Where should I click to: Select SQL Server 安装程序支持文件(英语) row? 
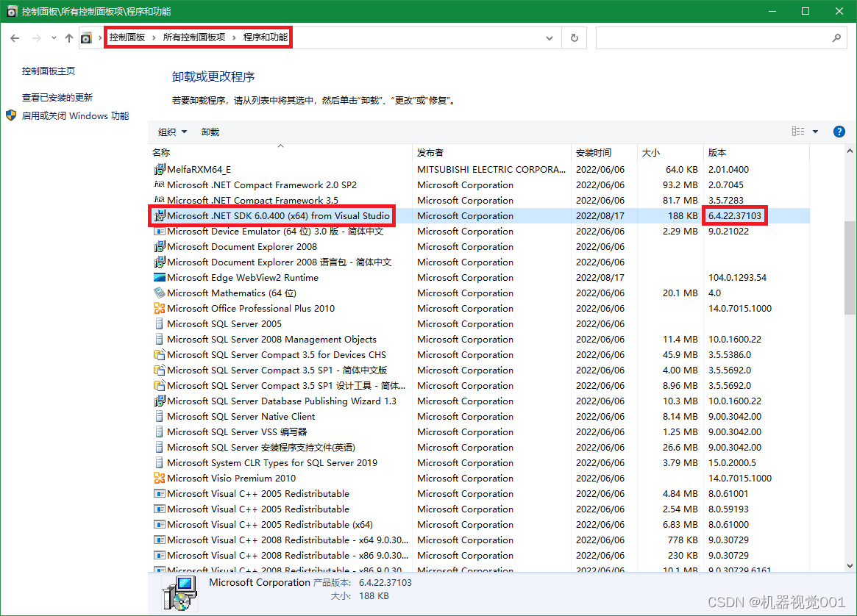[479, 447]
